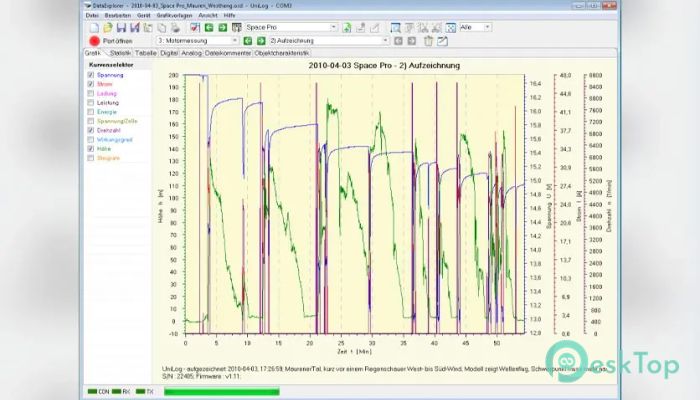Image resolution: width=700 pixels, height=400 pixels.
Task: Click the green progress bar in status bar
Action: click(x=221, y=392)
